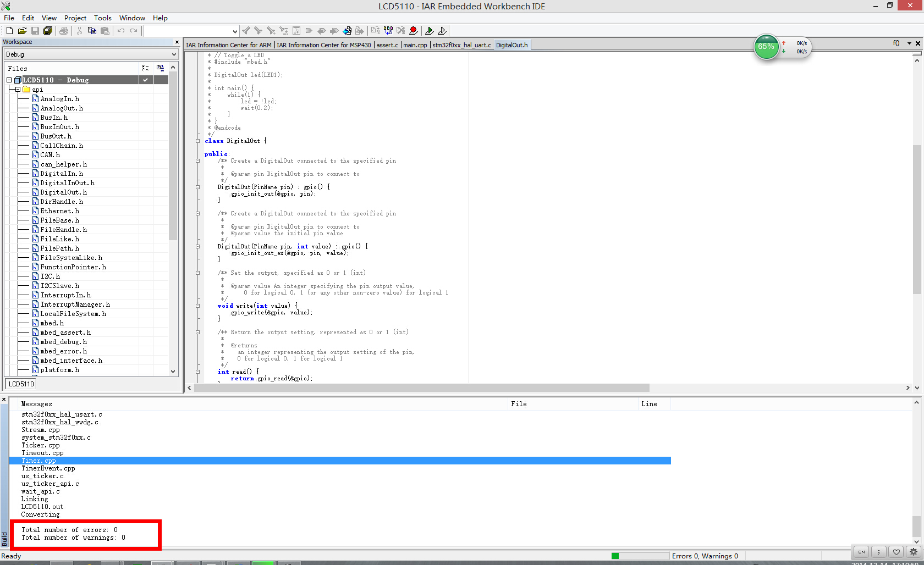Toggle a breakpoint with the red icon

pos(414,31)
